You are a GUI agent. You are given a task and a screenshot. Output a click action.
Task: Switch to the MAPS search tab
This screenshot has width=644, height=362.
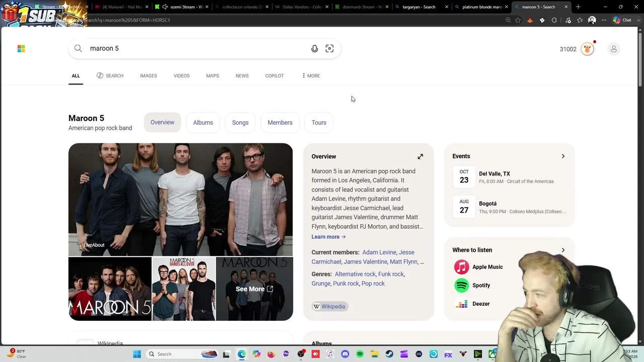pyautogui.click(x=212, y=76)
